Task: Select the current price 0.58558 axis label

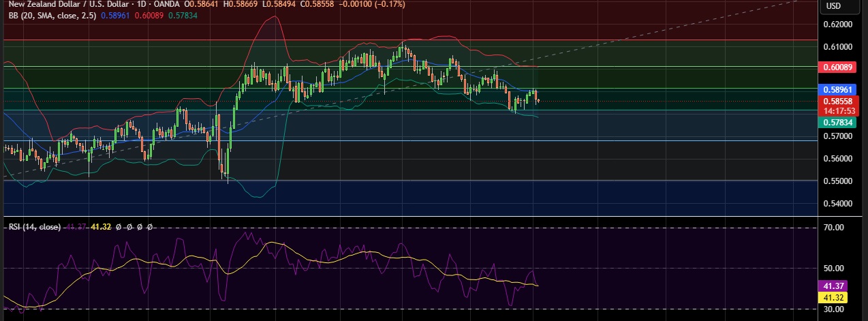Action: [838, 101]
